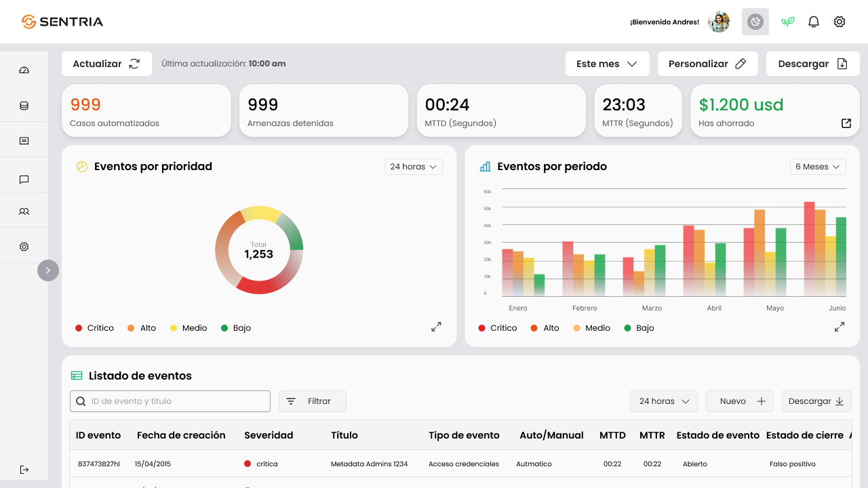Image resolution: width=868 pixels, height=488 pixels.
Task: Click the Personalizar button
Action: coord(708,64)
